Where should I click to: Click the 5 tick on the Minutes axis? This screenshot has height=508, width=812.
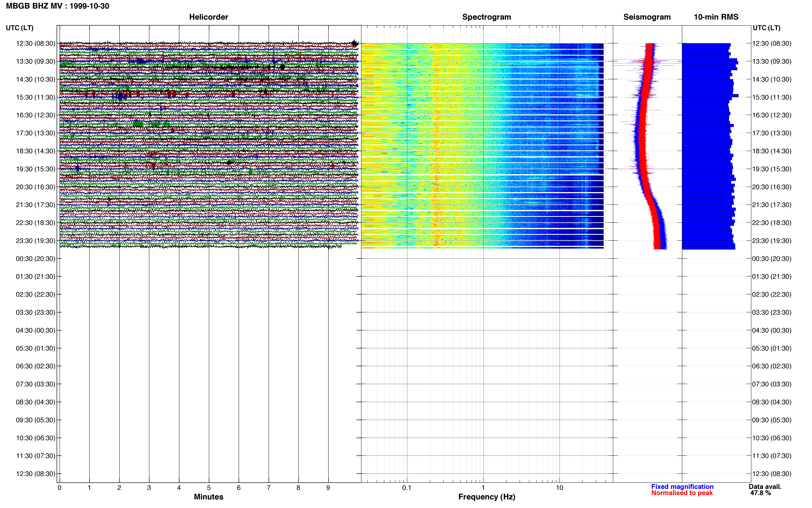point(209,487)
